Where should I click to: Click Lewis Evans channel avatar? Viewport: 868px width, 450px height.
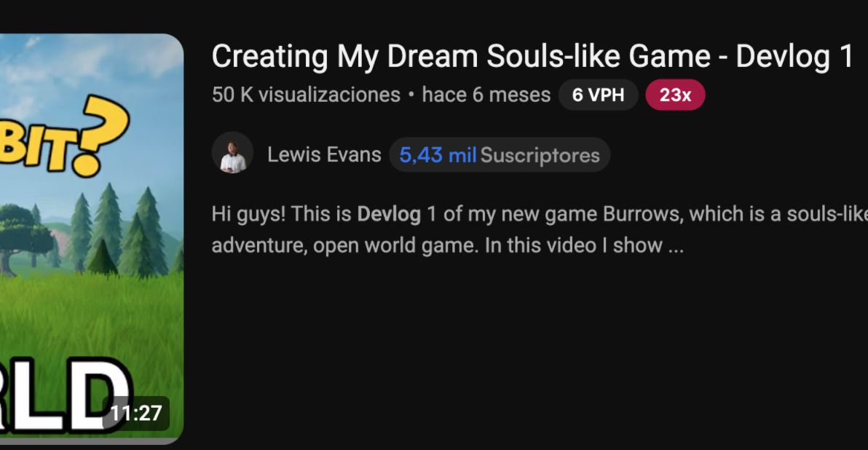(232, 153)
